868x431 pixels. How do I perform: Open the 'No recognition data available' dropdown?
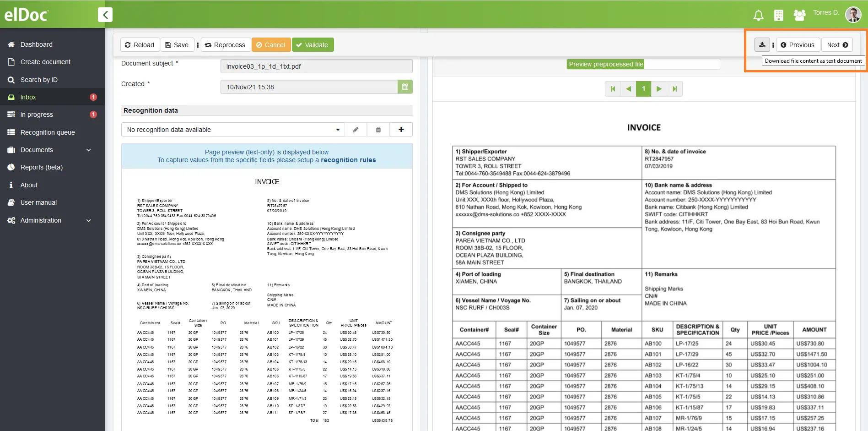pos(233,130)
